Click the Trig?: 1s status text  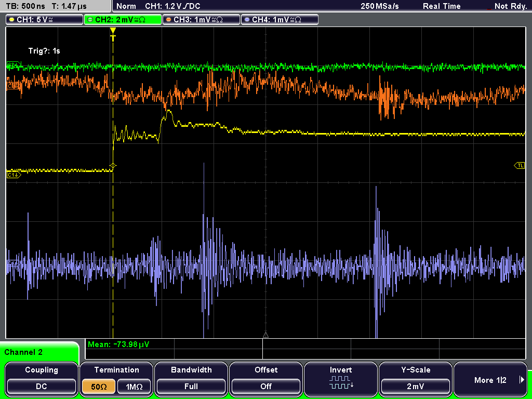coord(44,51)
